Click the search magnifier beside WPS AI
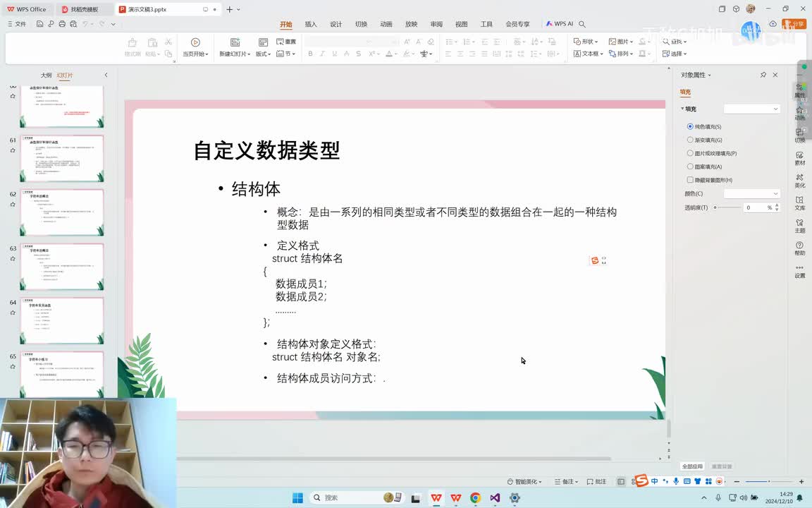This screenshot has width=812, height=508. pos(582,24)
